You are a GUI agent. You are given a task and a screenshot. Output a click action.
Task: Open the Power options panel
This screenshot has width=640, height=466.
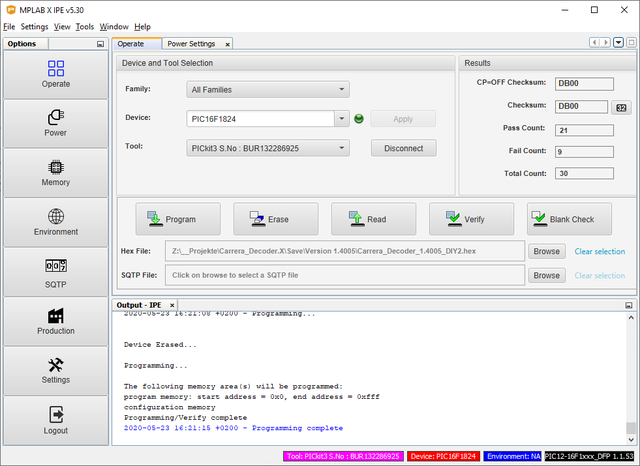[x=56, y=124]
